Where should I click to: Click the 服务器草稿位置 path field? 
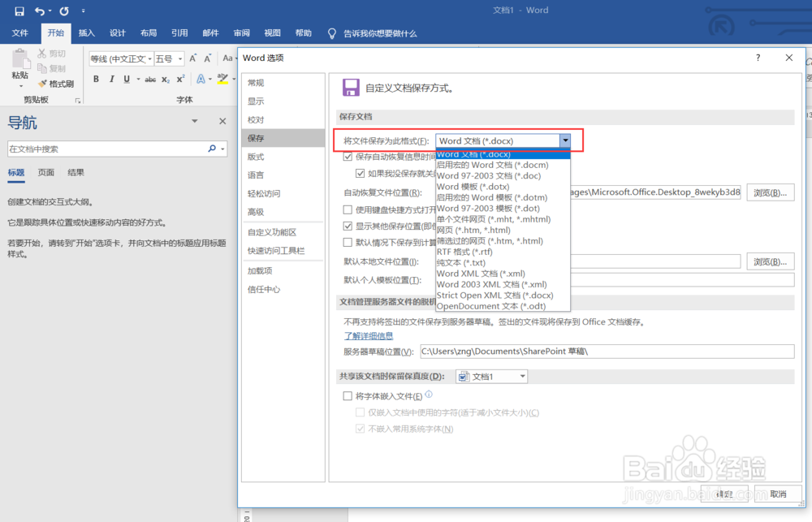tap(607, 352)
